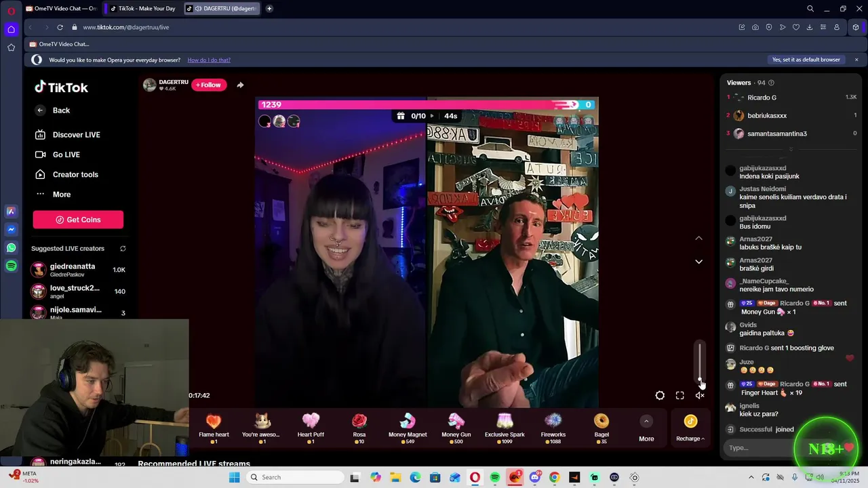
Task: Expand More gifts chevron
Action: 646,422
